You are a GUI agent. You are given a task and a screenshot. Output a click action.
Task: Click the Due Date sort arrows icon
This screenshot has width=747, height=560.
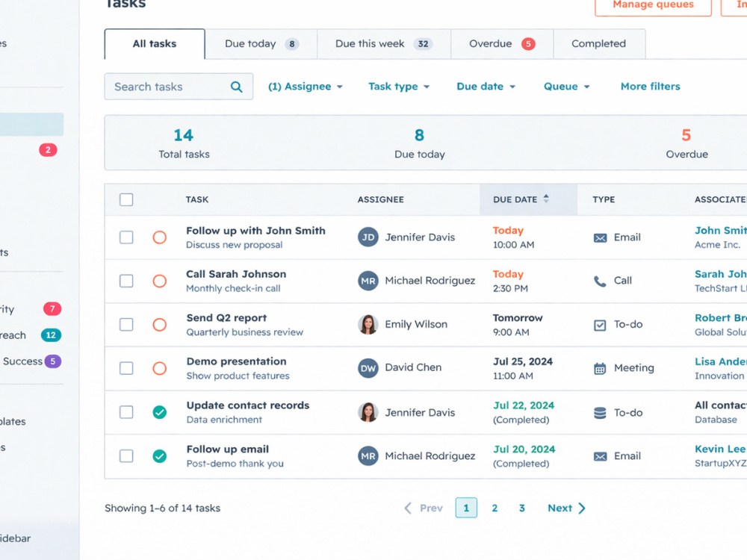point(546,199)
